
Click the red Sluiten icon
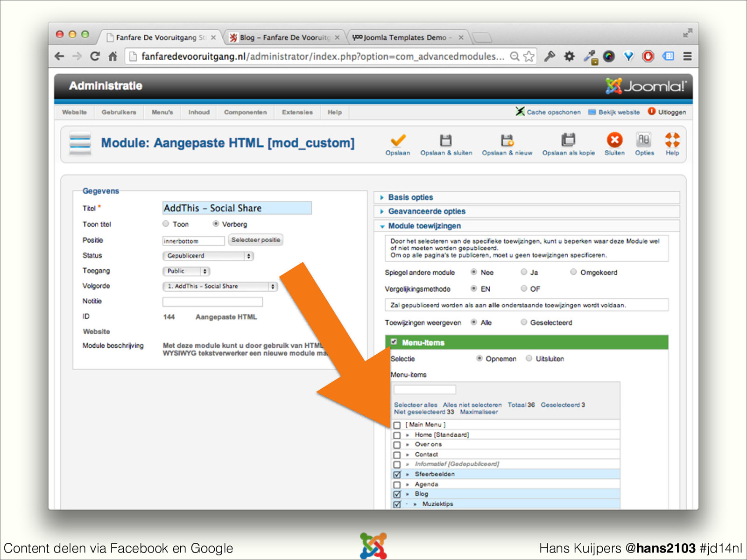(614, 140)
